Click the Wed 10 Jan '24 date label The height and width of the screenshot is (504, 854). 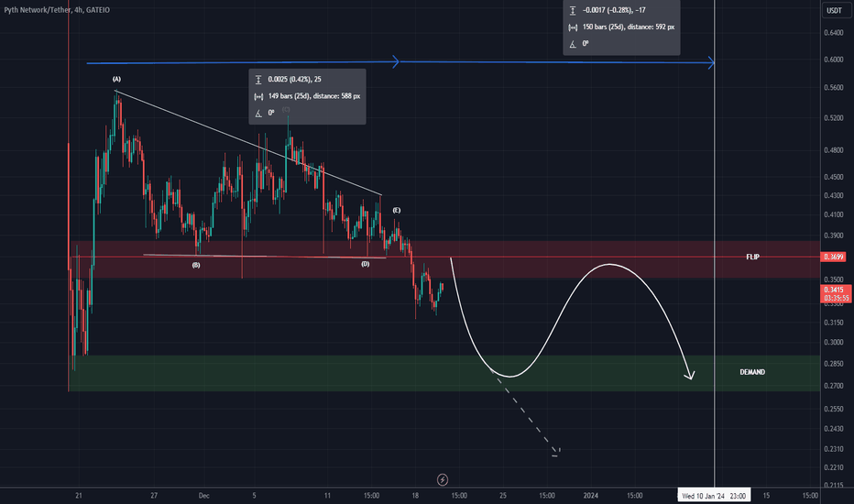click(x=714, y=496)
